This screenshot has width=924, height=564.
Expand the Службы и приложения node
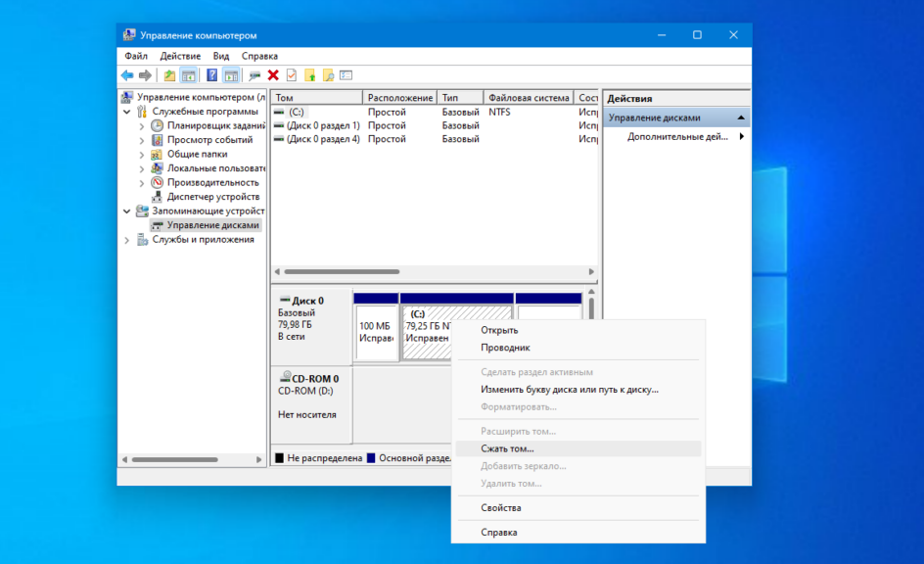(126, 239)
